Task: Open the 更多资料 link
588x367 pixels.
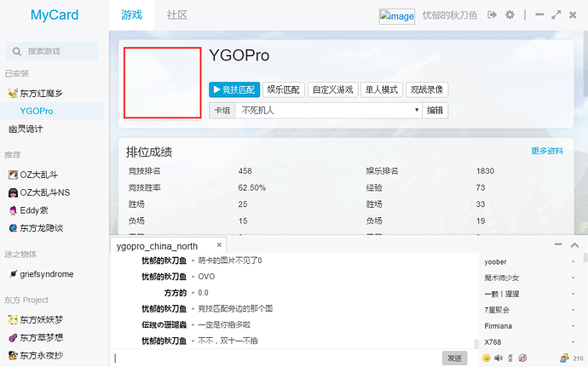Action: pos(547,151)
